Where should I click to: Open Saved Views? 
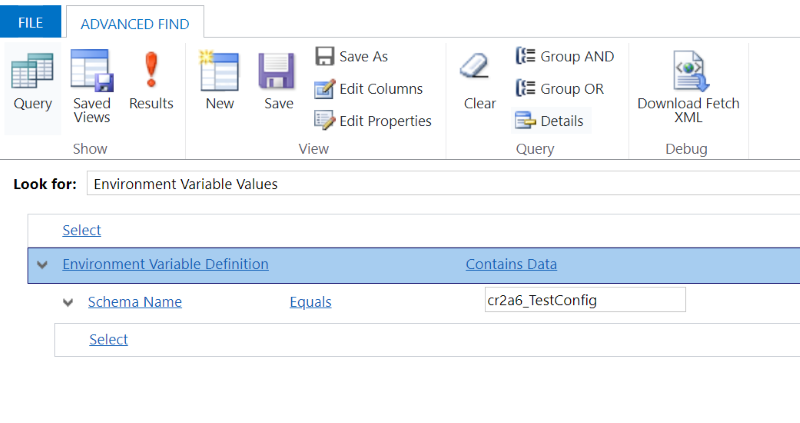coord(92,86)
